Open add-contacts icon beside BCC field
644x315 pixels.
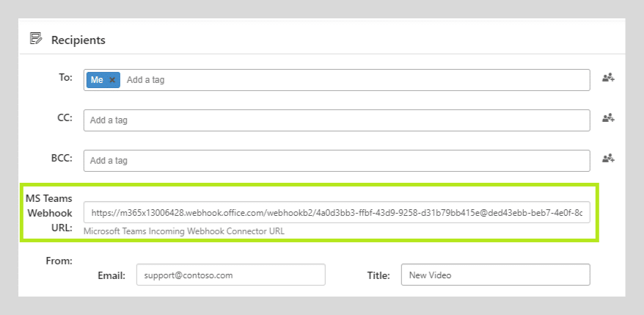(x=608, y=158)
